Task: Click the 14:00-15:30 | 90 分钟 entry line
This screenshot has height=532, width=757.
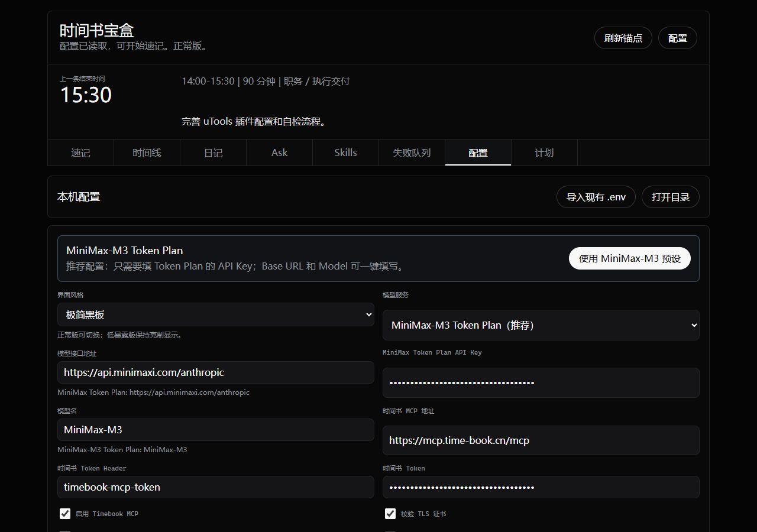Action: [x=266, y=81]
